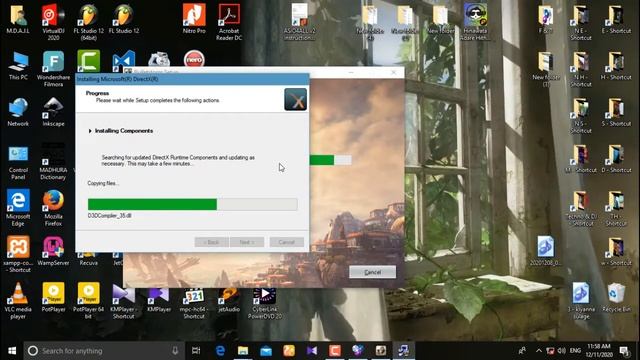Launch Acrobat Reader DC shortcut
Screen dimensions: 640x360
pos(229,23)
